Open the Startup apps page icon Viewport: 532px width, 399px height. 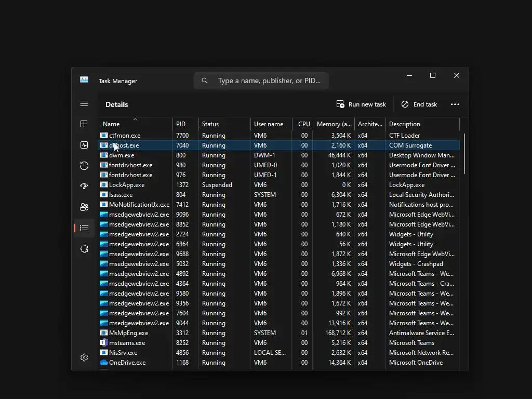tap(84, 187)
